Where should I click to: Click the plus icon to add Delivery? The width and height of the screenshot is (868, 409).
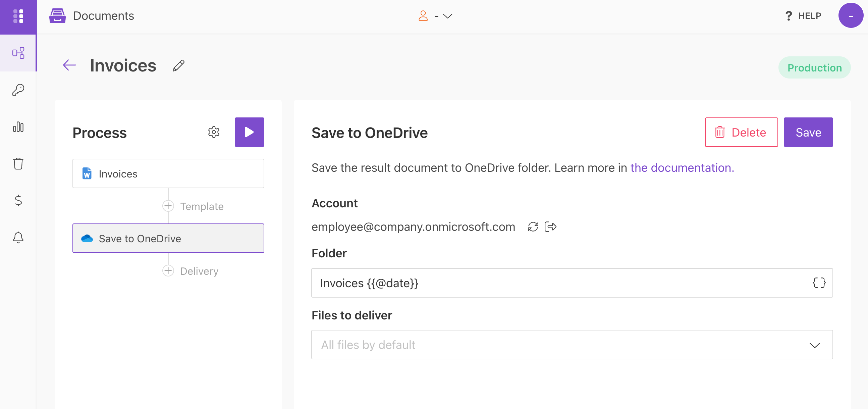(x=168, y=271)
